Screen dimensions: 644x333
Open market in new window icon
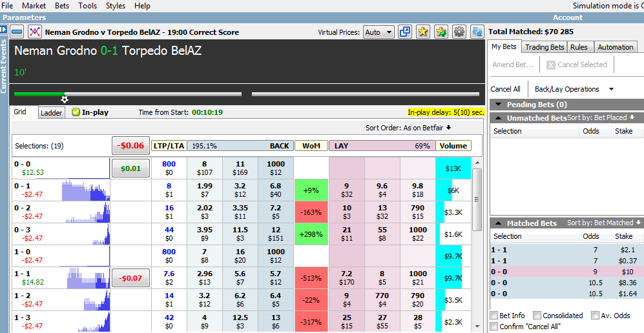coord(405,32)
